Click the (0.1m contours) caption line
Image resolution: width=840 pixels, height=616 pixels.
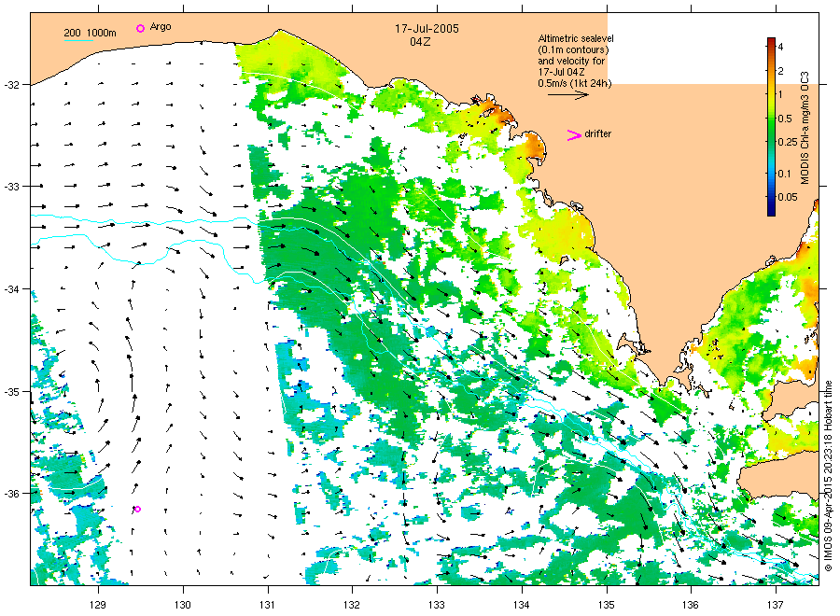click(573, 49)
